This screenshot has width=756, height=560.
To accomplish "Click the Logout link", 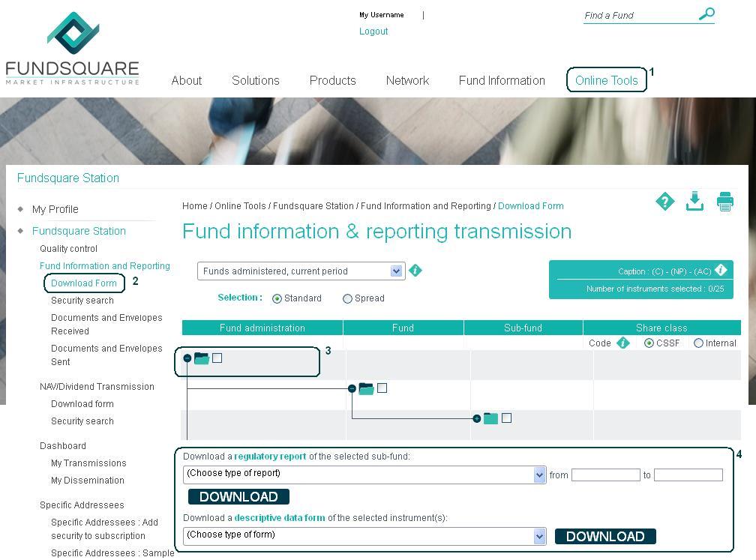I will 373,31.
